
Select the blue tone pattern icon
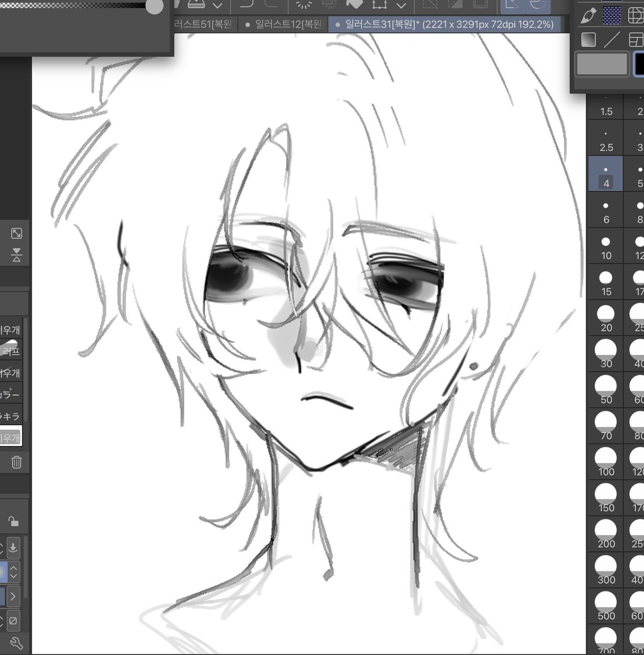pyautogui.click(x=612, y=16)
